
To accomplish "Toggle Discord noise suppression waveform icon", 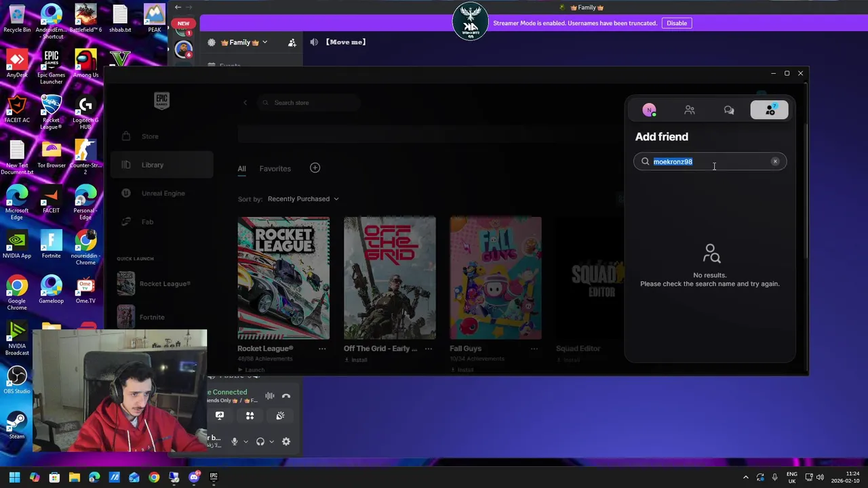I will [x=270, y=396].
